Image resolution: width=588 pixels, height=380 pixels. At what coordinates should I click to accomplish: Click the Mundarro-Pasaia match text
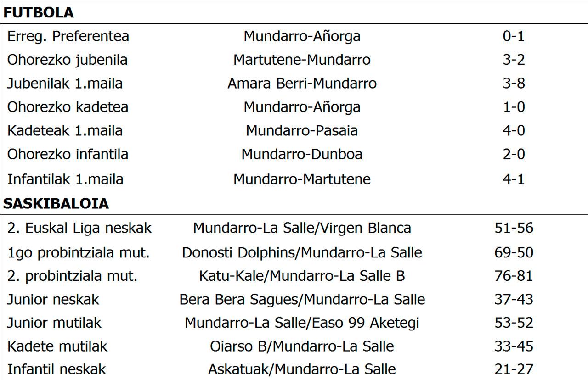click(302, 131)
